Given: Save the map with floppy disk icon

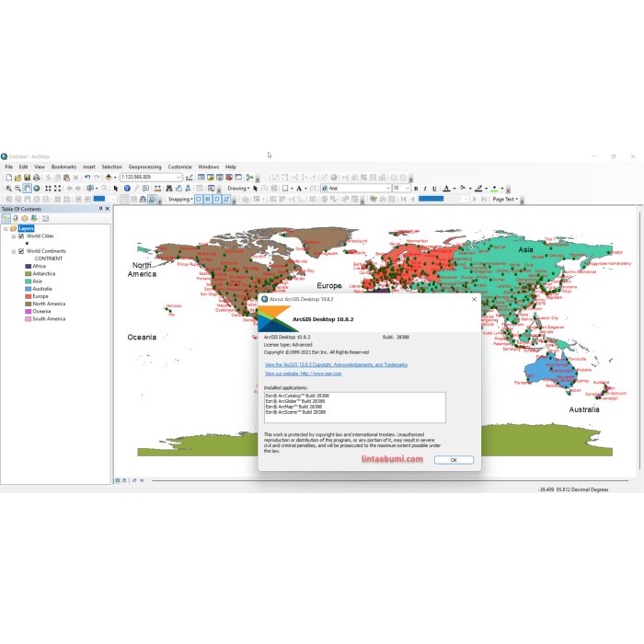Looking at the screenshot, I should coord(27,178).
